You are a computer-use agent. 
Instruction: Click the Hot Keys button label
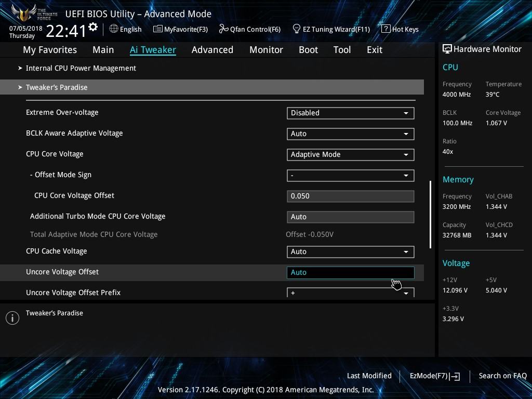[x=405, y=30]
